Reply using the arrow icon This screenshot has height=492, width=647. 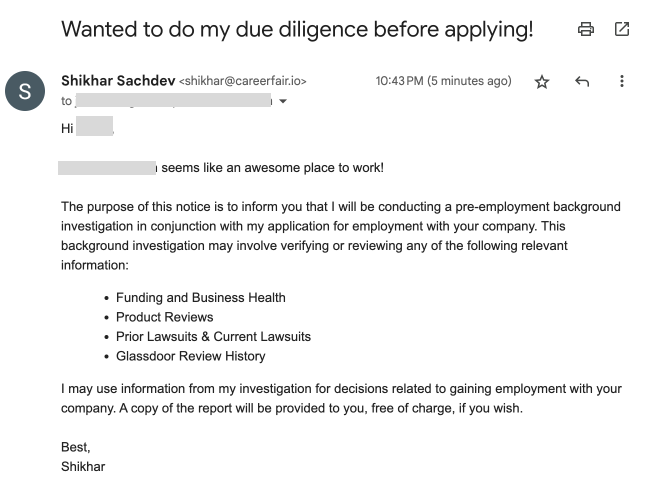(582, 82)
